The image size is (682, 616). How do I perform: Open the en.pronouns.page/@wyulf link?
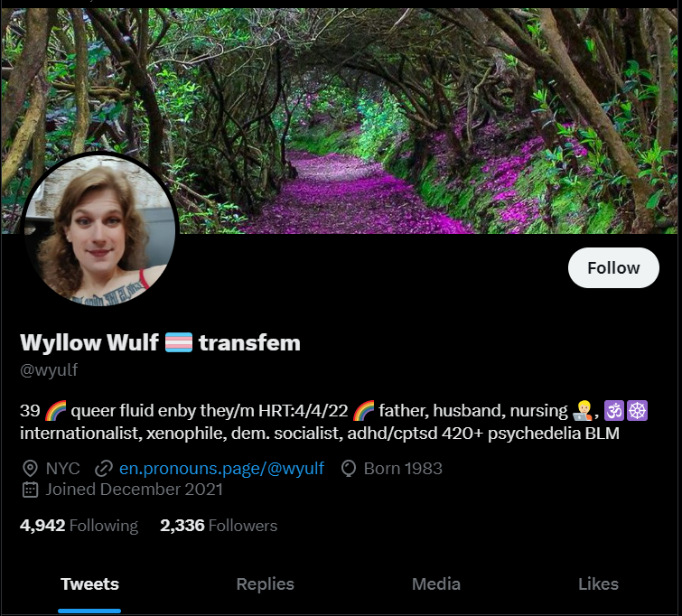click(x=221, y=468)
